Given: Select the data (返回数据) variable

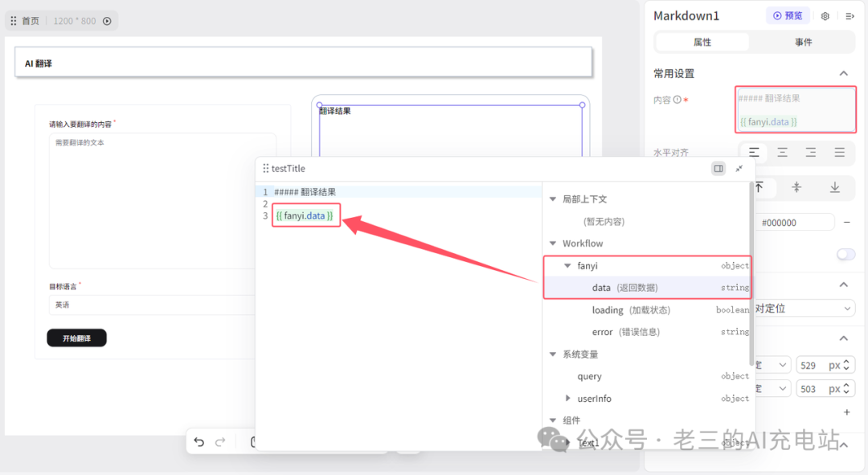Looking at the screenshot, I should [x=646, y=288].
